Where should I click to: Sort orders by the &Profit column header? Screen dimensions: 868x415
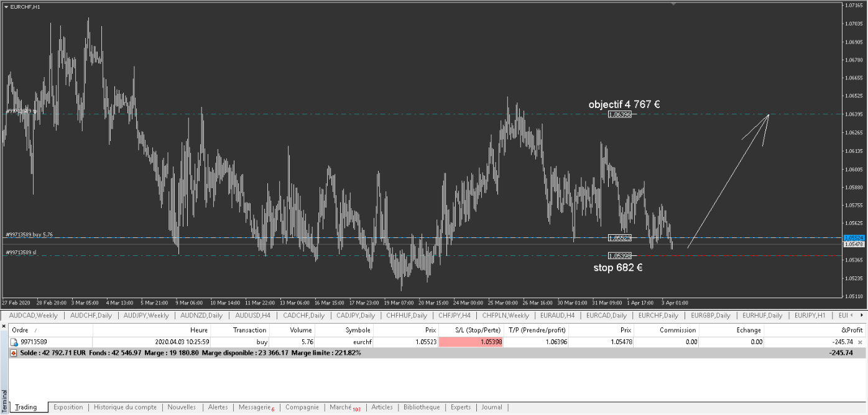point(851,330)
